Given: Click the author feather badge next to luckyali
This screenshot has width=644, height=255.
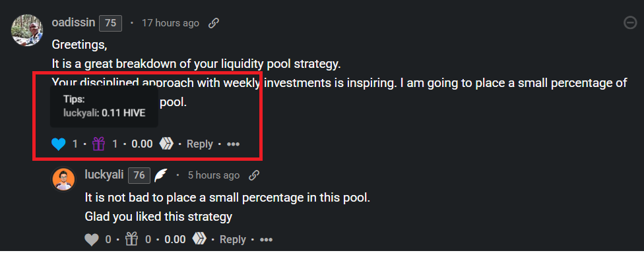Looking at the screenshot, I should tap(161, 175).
